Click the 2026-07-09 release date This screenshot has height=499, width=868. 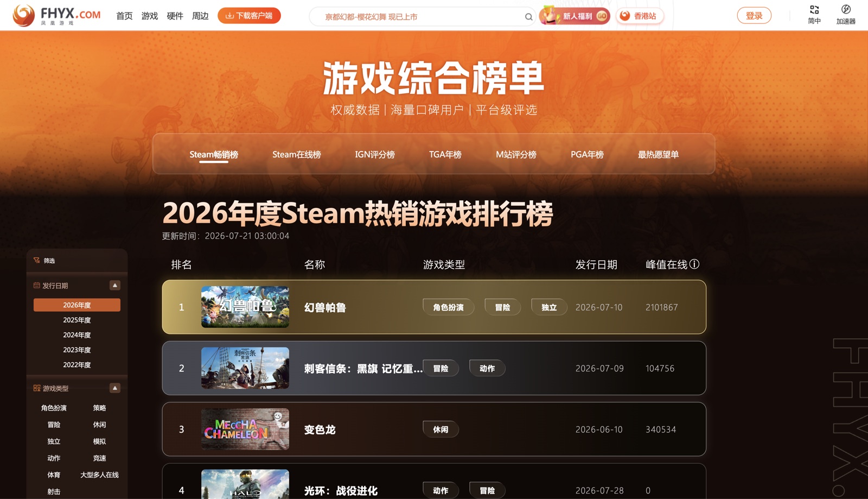click(x=599, y=368)
